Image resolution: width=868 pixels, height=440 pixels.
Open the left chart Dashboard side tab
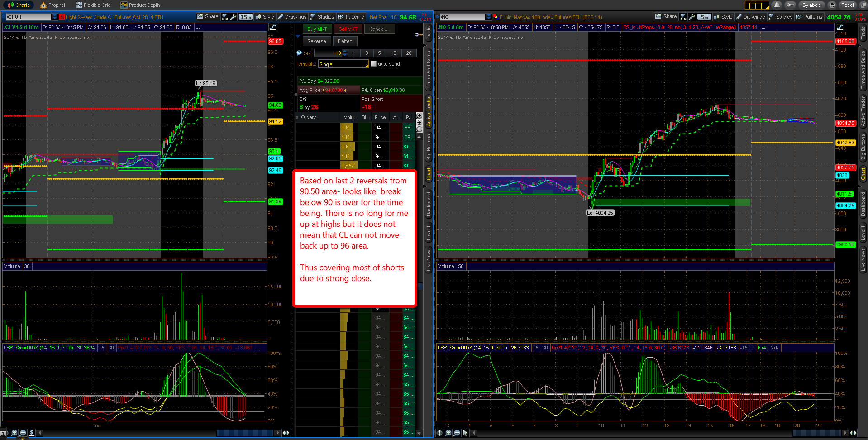(428, 204)
